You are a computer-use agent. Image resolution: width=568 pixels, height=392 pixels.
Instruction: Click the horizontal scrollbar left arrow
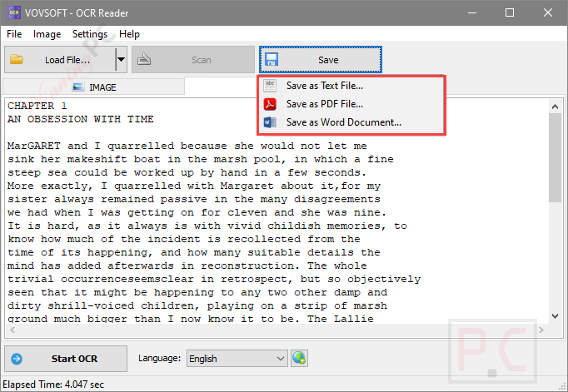[x=12, y=330]
